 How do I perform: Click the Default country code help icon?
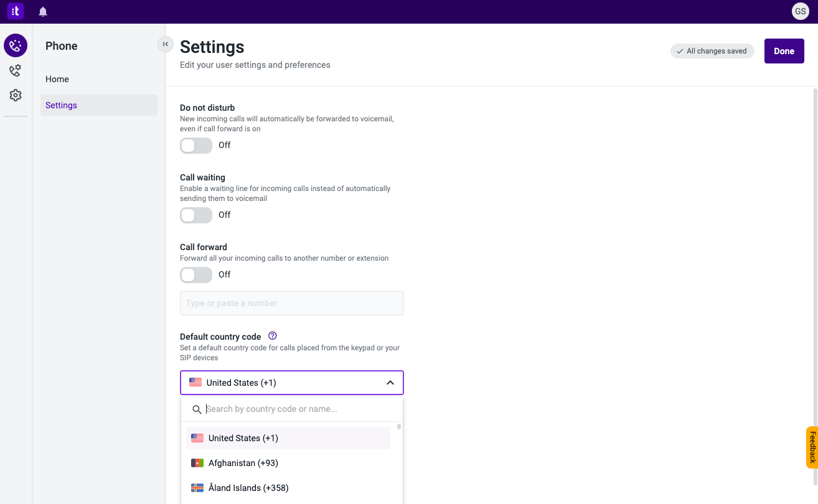click(x=272, y=335)
